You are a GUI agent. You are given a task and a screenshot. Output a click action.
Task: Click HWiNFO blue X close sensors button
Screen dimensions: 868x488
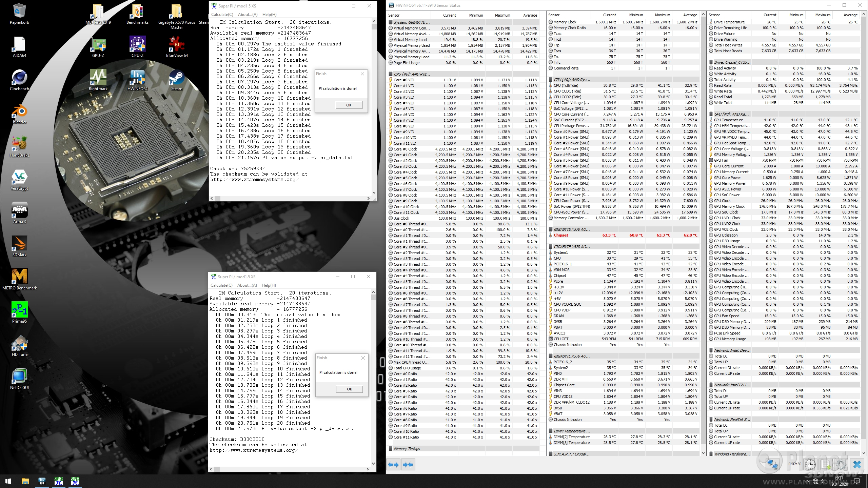click(x=857, y=464)
